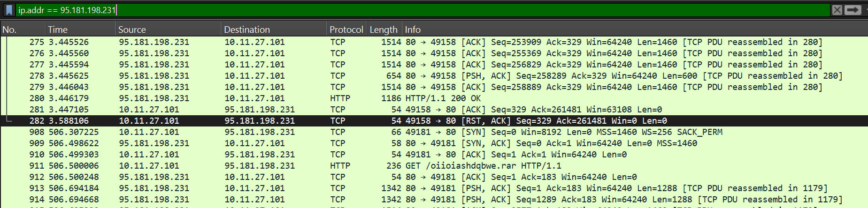The height and width of the screenshot is (208, 868).
Task: Click the Destination column header
Action: point(274,30)
